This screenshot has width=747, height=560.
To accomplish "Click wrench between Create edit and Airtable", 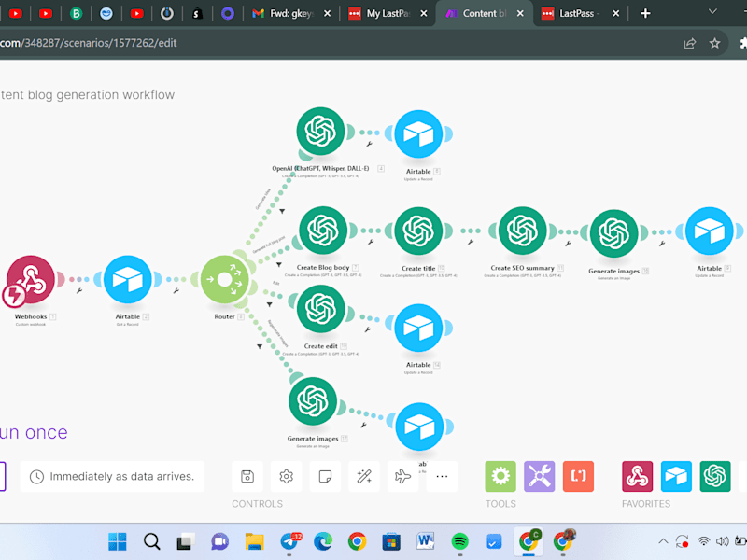I will tap(367, 329).
